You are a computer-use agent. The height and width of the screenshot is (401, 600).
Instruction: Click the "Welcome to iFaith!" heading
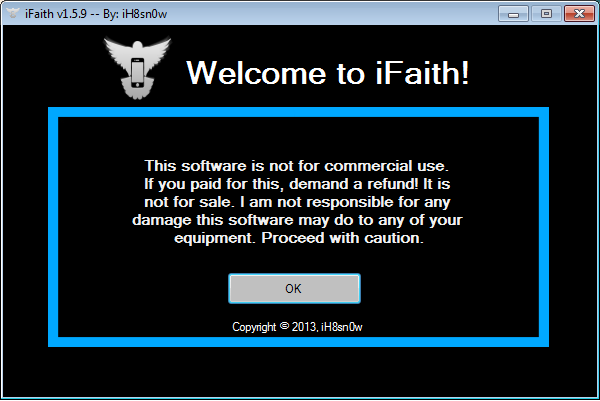(327, 73)
